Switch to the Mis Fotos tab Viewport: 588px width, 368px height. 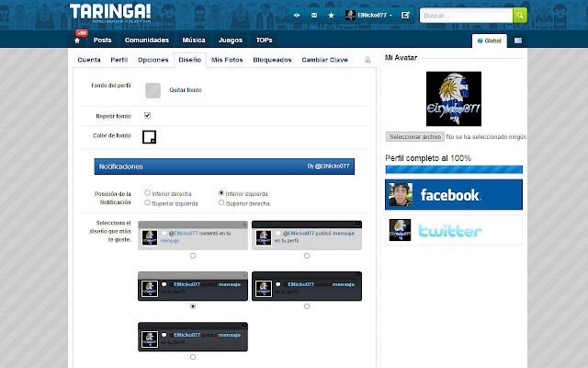[227, 60]
